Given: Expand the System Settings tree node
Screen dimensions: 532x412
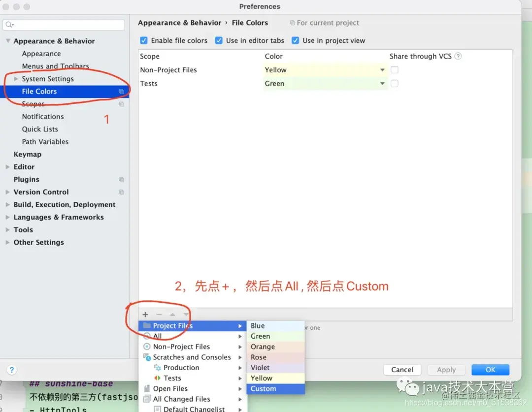Looking at the screenshot, I should pos(16,79).
